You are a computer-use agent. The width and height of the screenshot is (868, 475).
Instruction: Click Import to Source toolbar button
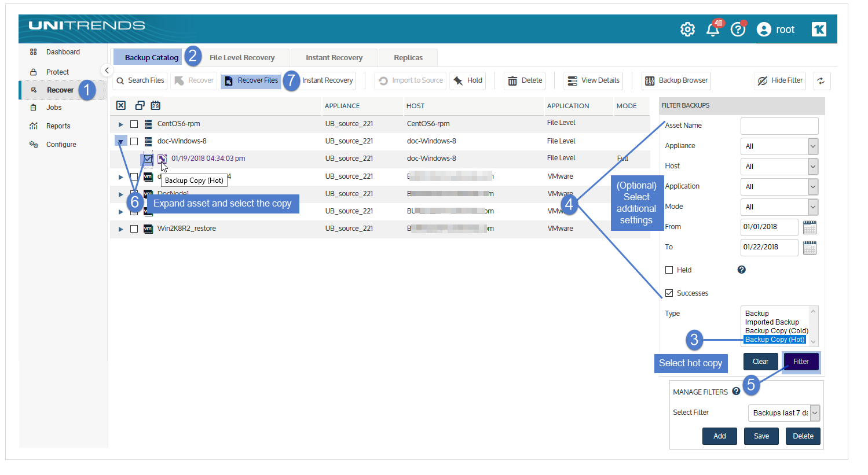[411, 80]
